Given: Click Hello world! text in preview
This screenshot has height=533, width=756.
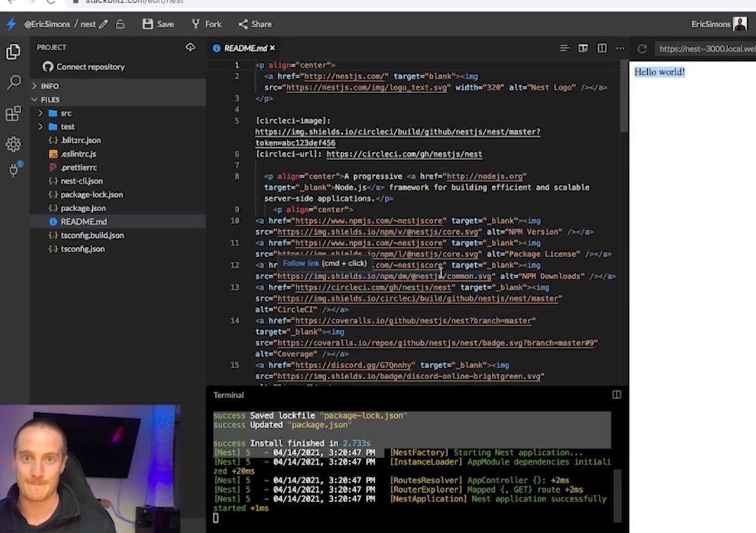Looking at the screenshot, I should coord(660,72).
